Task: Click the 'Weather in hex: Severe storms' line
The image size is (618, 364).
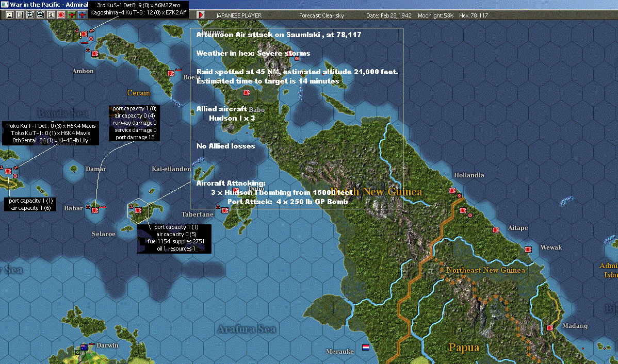Action: (x=253, y=53)
